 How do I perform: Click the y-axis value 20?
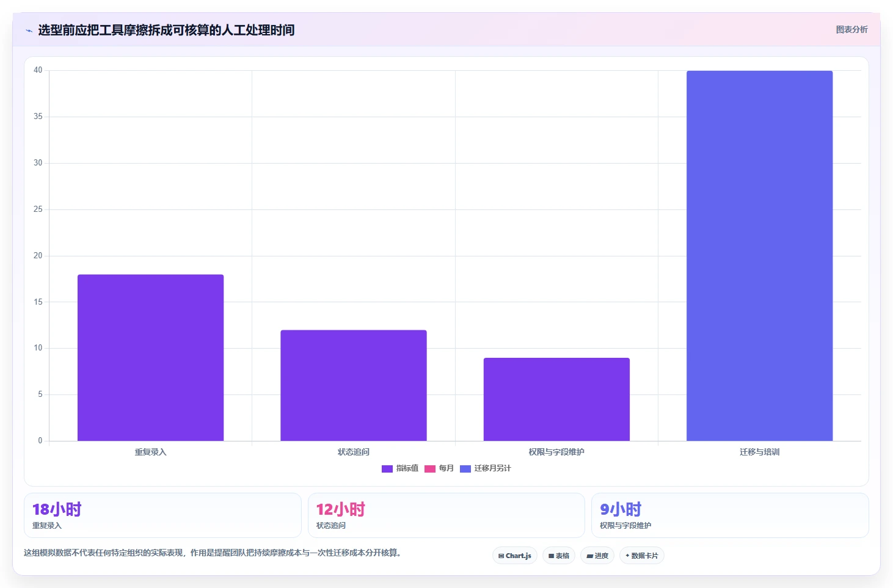[38, 256]
